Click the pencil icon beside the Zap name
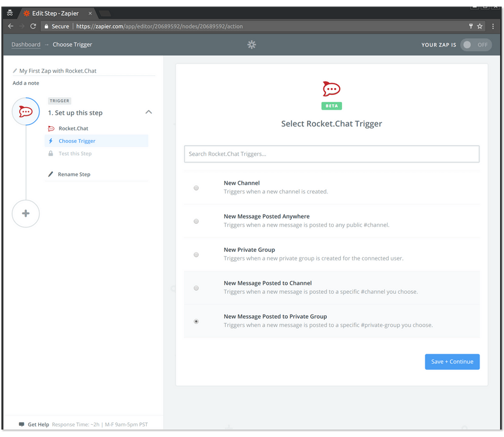 click(x=15, y=71)
